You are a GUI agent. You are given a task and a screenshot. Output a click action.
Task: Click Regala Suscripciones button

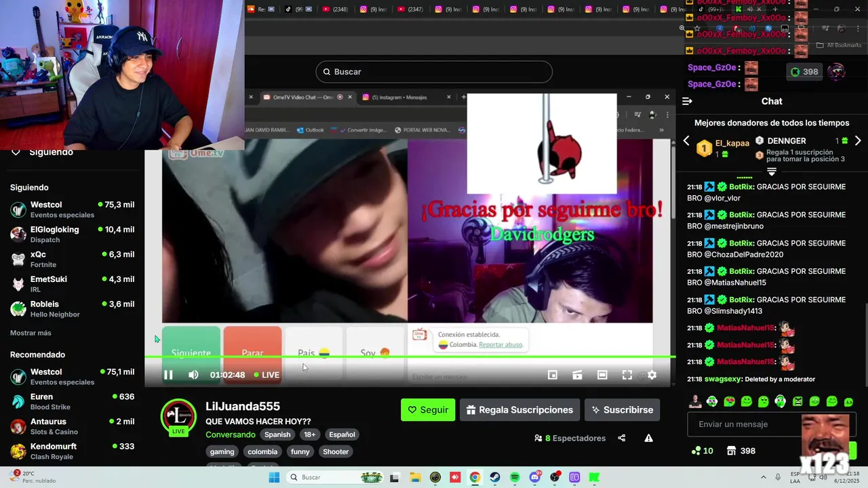tap(519, 409)
